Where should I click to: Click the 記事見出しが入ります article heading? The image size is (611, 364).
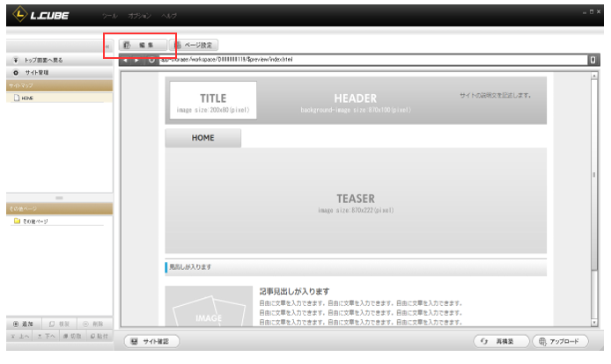pos(295,291)
